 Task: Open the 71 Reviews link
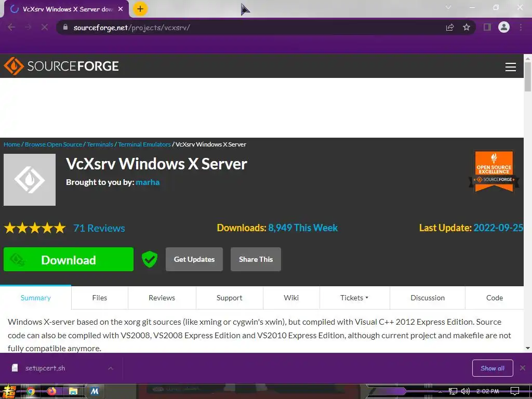[x=99, y=228]
